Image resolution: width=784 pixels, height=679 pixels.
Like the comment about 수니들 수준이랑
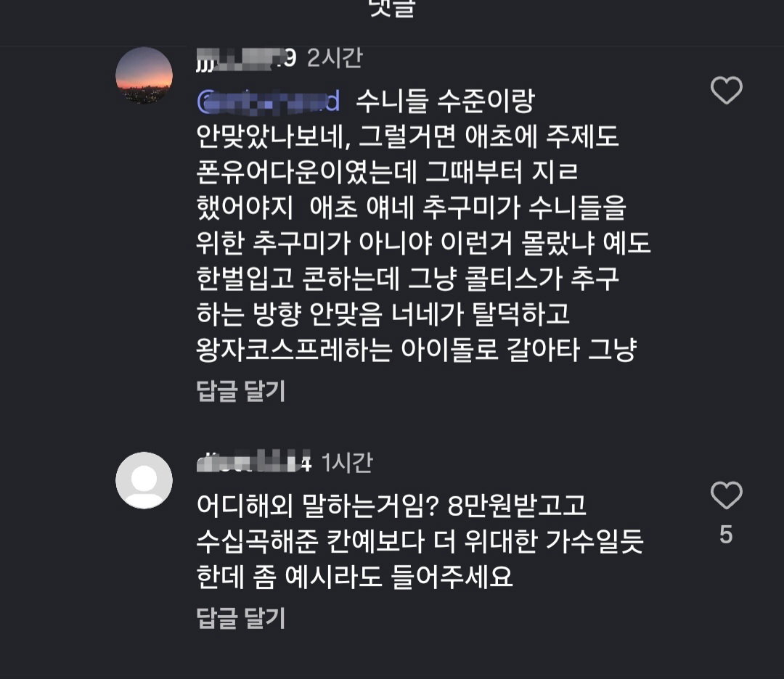coord(727,91)
